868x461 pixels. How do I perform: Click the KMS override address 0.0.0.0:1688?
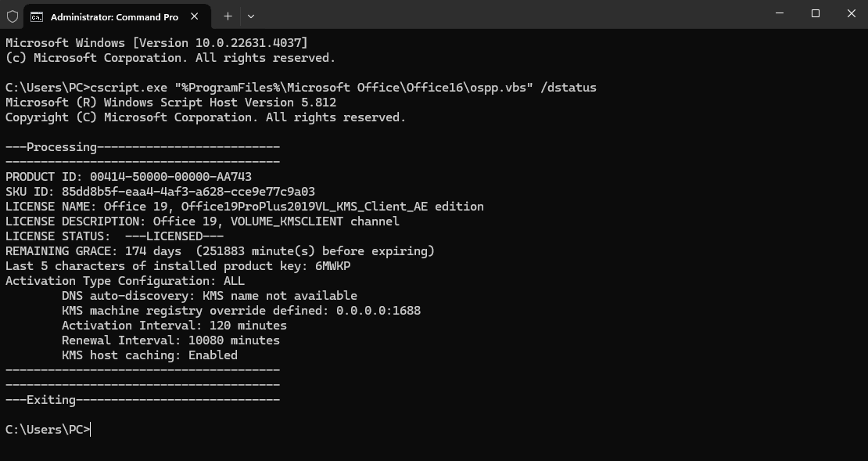pos(378,310)
